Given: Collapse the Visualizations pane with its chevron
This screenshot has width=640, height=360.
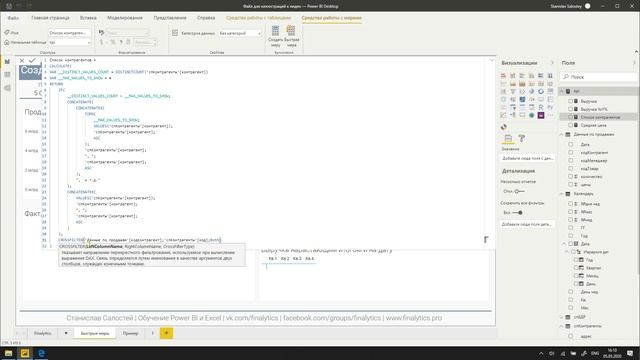Looking at the screenshot, I should [553, 63].
